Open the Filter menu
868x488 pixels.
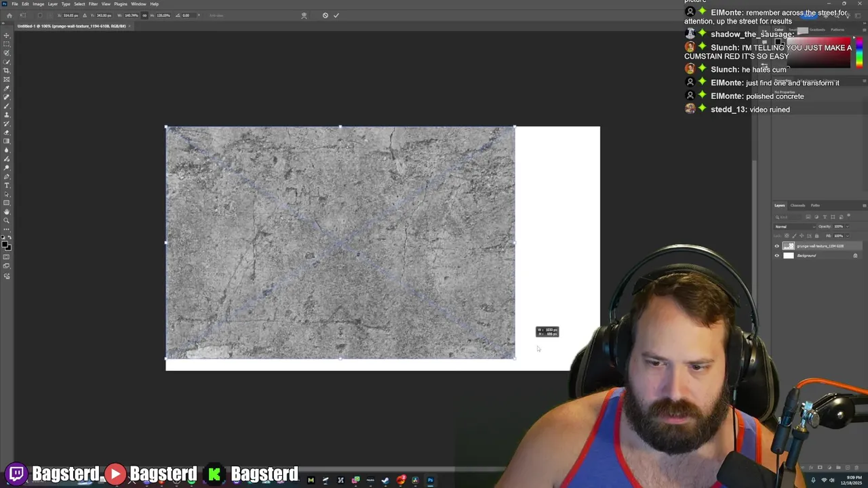pos(93,4)
